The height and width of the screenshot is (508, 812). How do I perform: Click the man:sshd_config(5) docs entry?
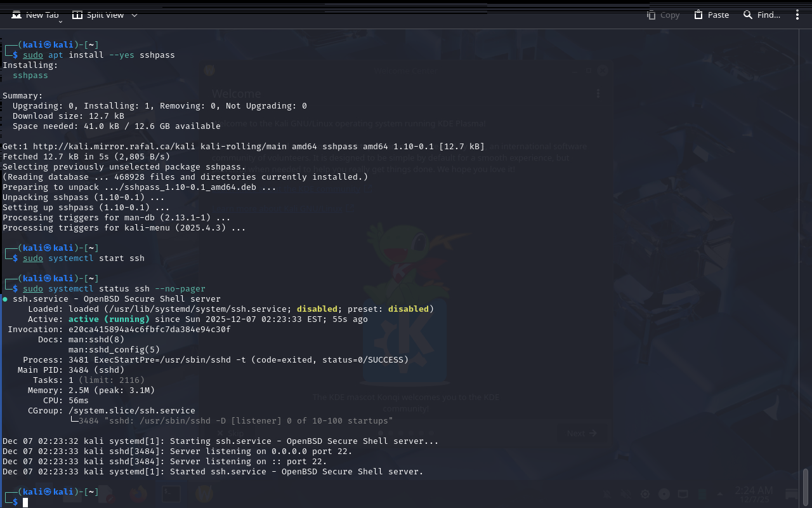coord(114,350)
